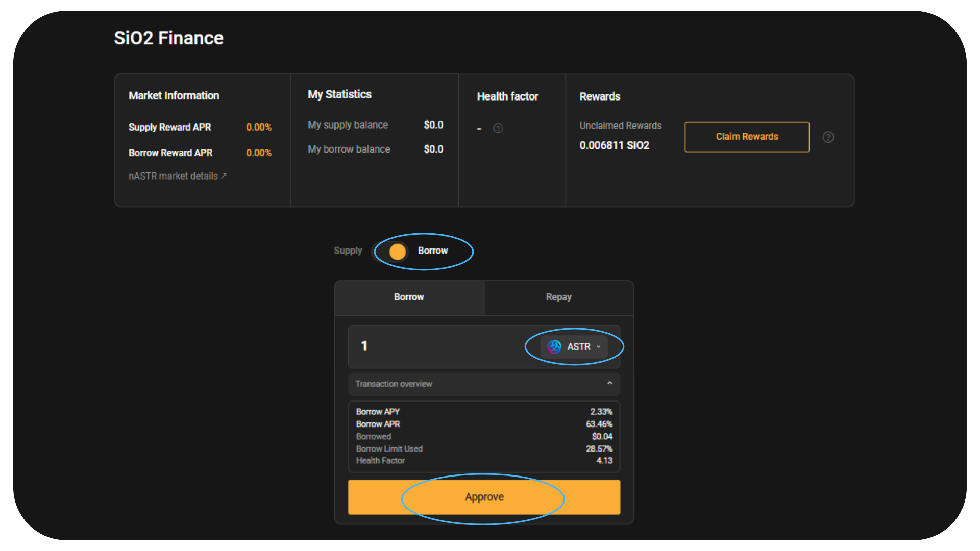Click the 0.006811 SIO2 unclaimed rewards amount
This screenshot has height=551, width=980.
tap(614, 145)
